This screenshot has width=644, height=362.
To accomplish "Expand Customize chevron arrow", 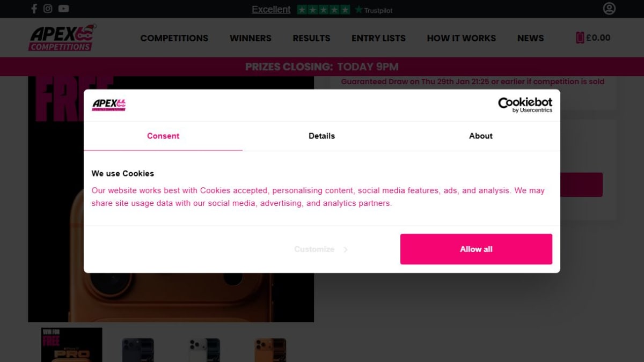I will pyautogui.click(x=346, y=249).
